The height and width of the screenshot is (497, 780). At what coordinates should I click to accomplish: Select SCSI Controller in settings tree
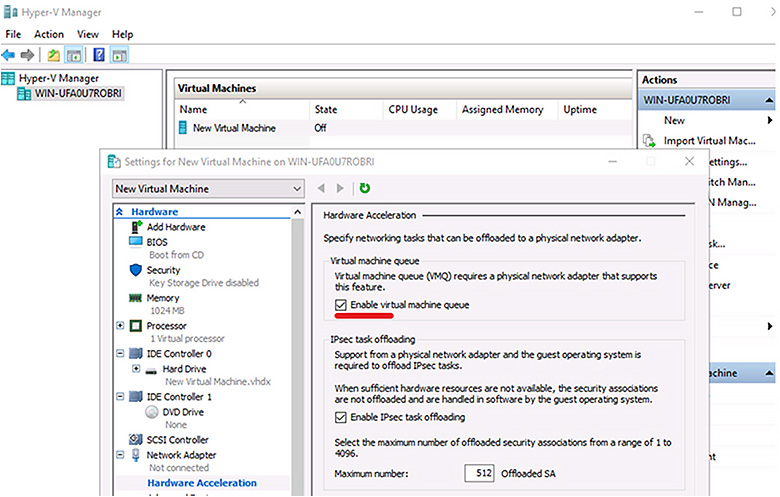coord(177,440)
